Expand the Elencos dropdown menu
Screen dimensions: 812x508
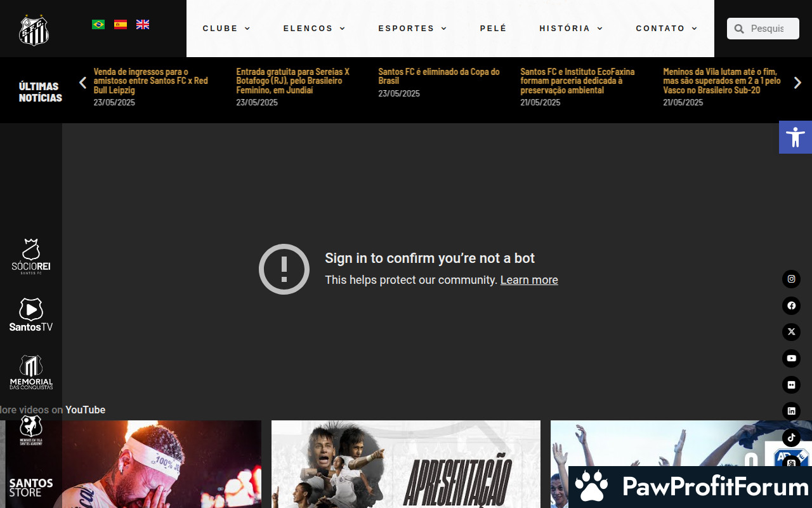click(314, 29)
